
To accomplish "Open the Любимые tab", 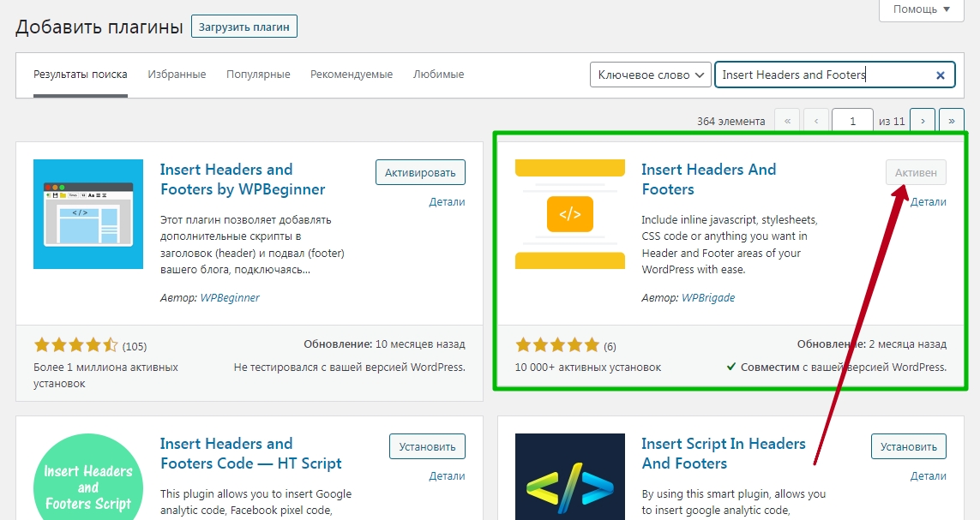I will [438, 75].
